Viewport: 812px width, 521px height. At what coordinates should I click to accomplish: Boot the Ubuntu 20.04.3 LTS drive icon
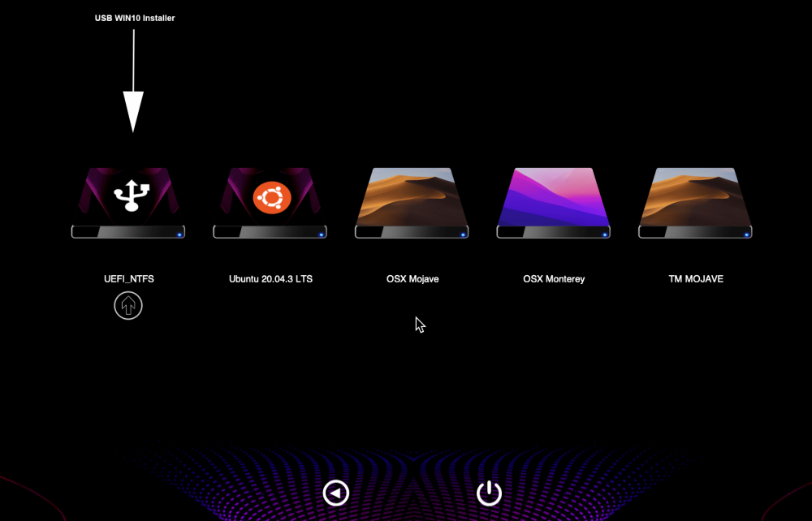[270, 203]
